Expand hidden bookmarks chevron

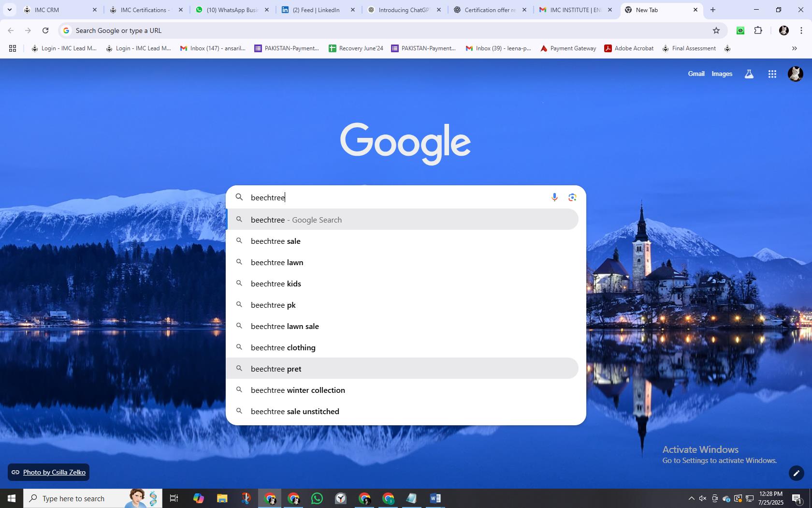pos(794,48)
